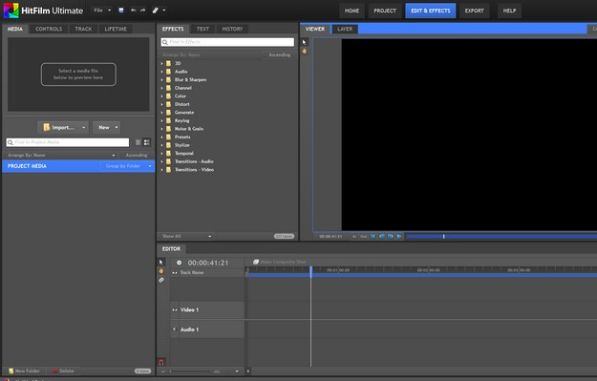The width and height of the screenshot is (597, 381).
Task: Switch to the History tab
Action: 232,29
